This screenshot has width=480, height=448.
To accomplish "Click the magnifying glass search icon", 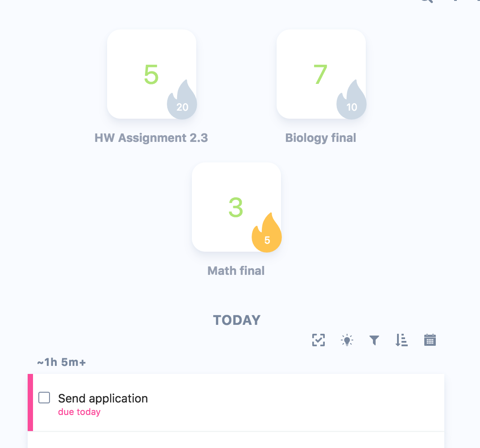I will [x=426, y=1].
